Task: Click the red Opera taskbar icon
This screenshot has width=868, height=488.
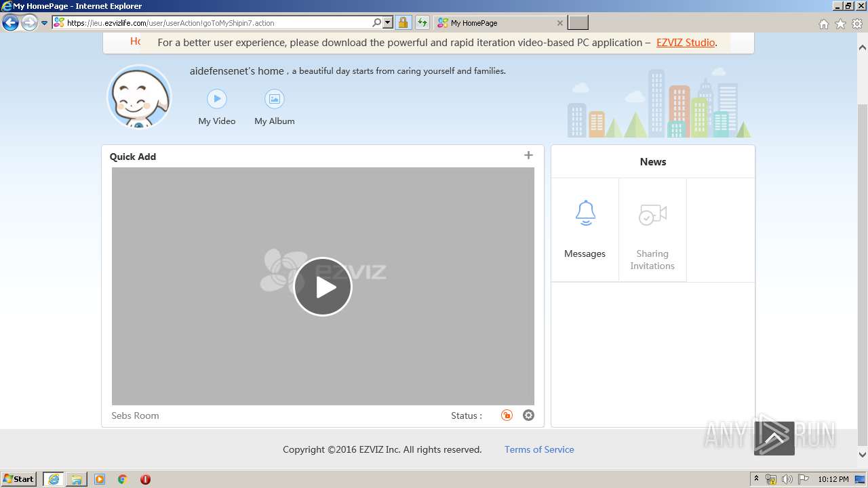Action: point(145,479)
